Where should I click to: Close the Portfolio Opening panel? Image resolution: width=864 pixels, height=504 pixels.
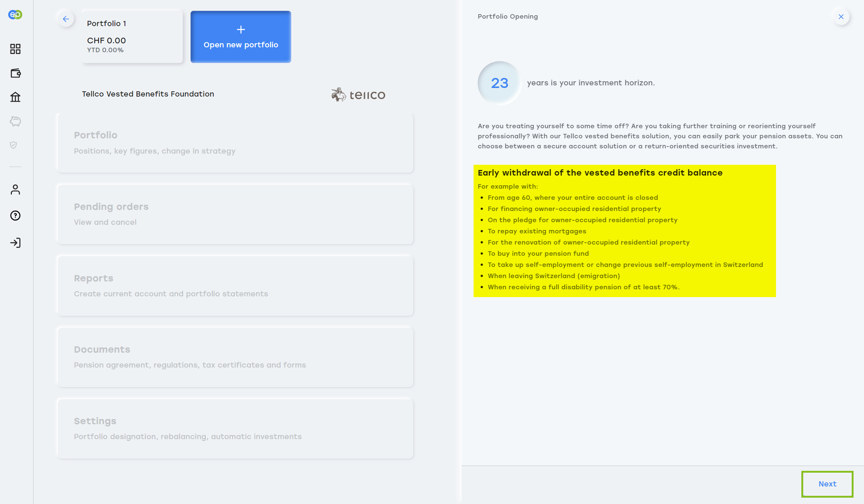[841, 17]
